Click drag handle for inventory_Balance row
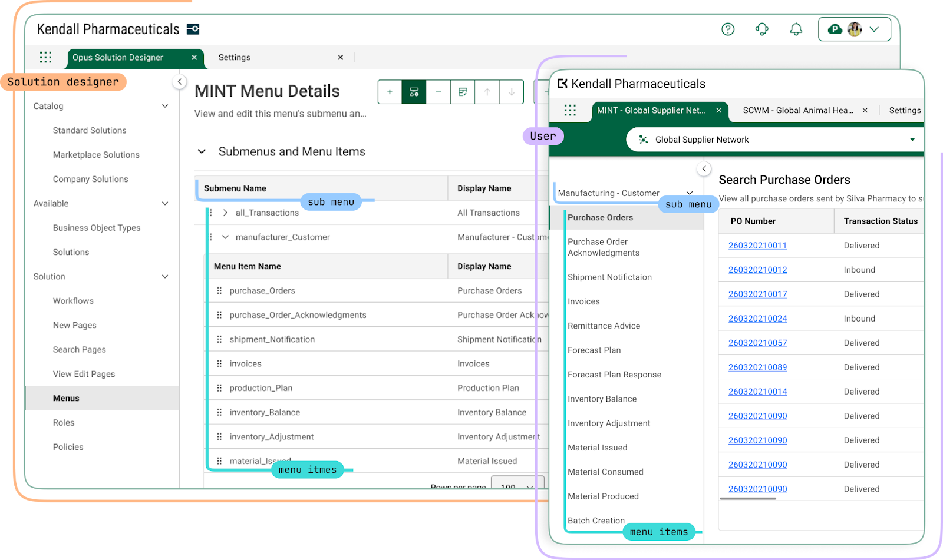The width and height of the screenshot is (943, 560). [219, 413]
